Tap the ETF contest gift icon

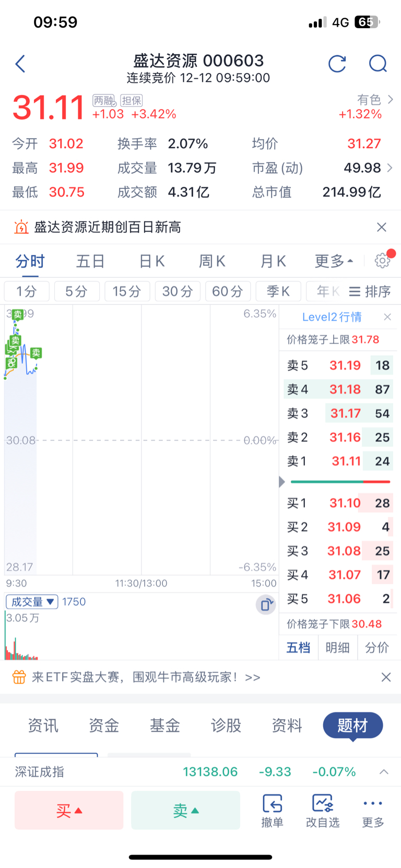click(19, 677)
